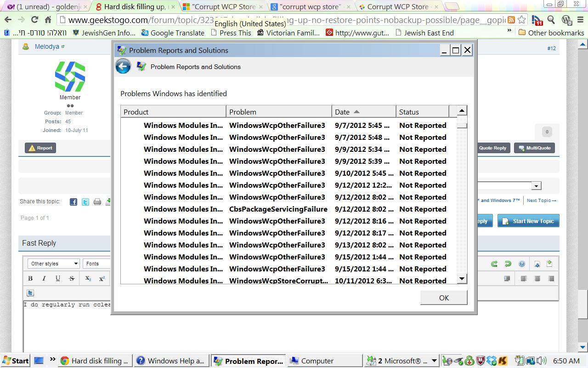
Task: Open the Fonts dropdown in editor
Action: (x=96, y=264)
